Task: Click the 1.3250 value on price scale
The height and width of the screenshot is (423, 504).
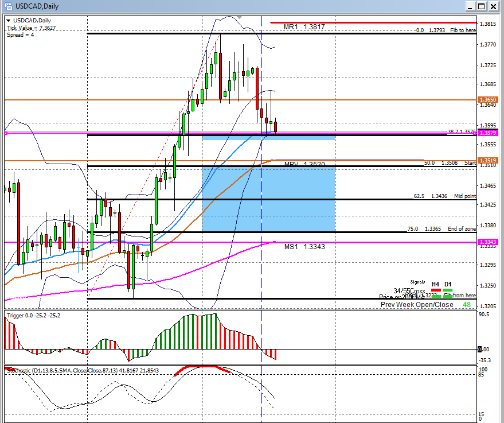Action: [487, 286]
